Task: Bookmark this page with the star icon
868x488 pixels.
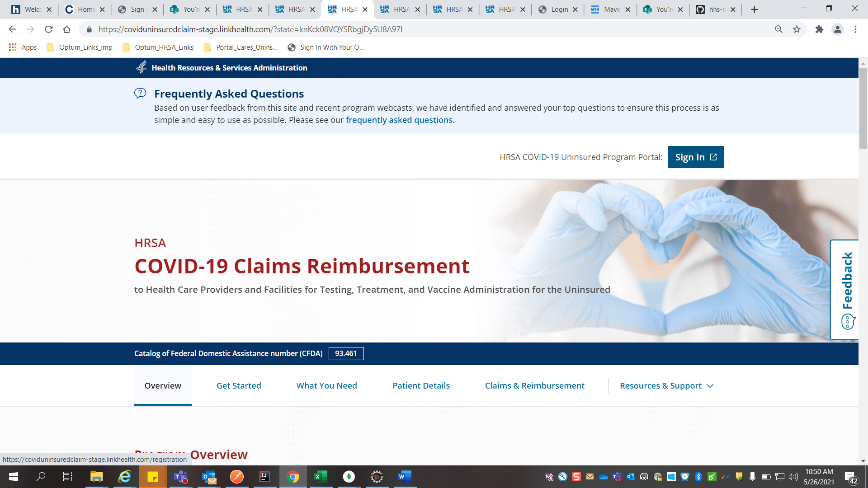Action: coord(797,29)
